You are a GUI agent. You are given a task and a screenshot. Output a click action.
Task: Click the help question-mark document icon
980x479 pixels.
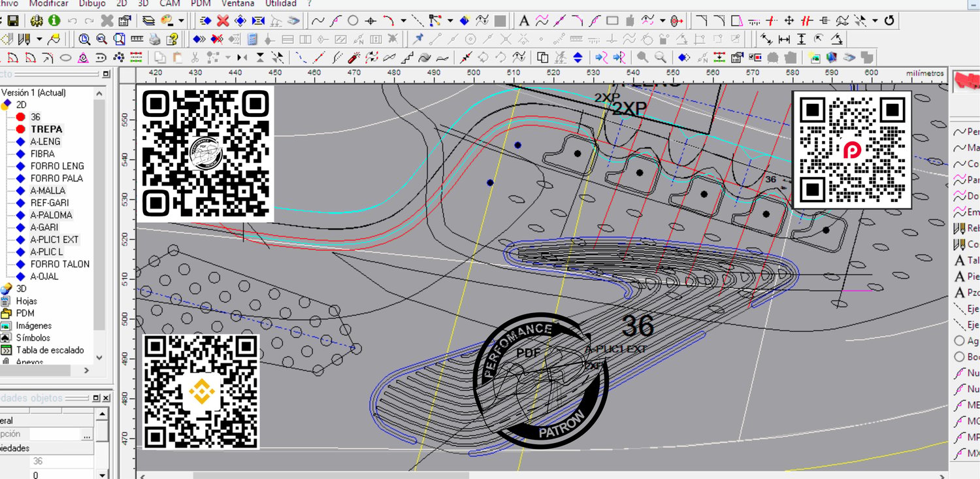(172, 39)
